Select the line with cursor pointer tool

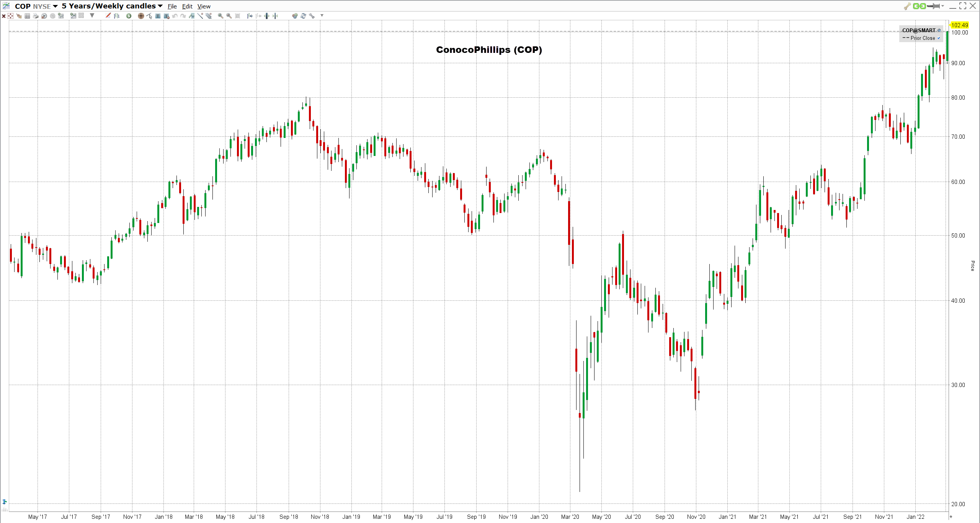149,16
